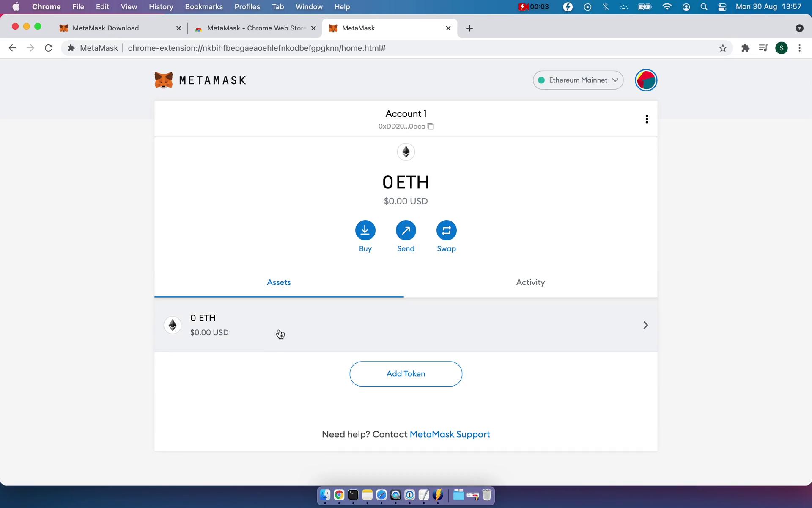Open MetaMask Support link

(x=450, y=434)
